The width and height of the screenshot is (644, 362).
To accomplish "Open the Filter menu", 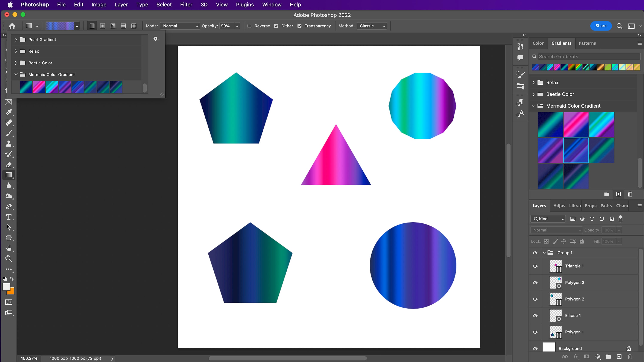I will (186, 5).
